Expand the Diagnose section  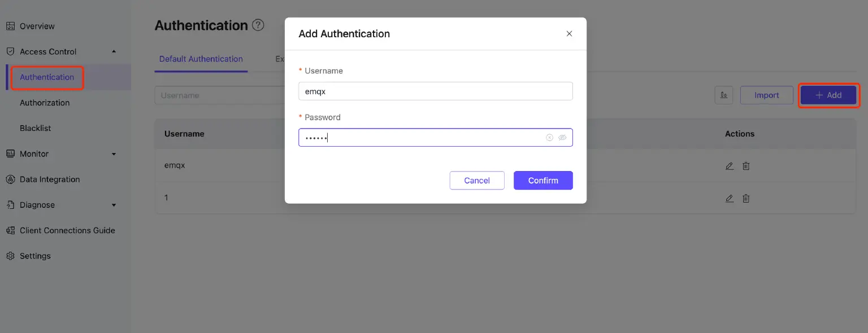113,204
